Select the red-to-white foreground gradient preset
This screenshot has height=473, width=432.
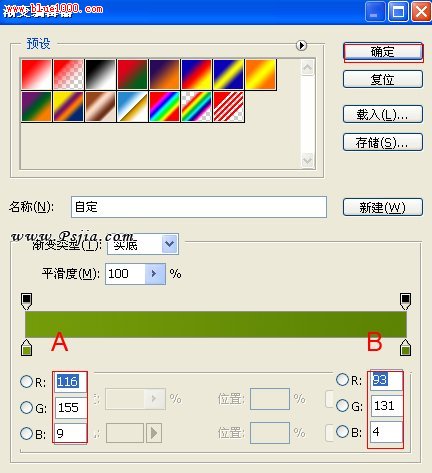point(36,74)
